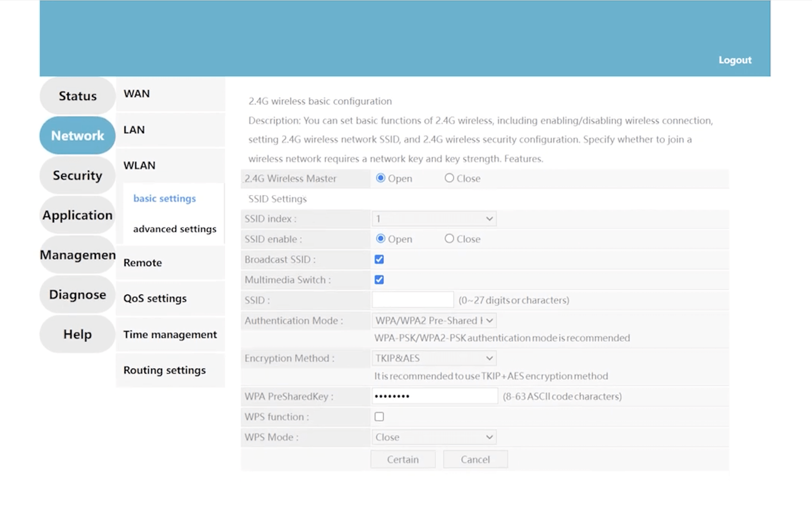The width and height of the screenshot is (812, 507).
Task: Enable the WPS function checkbox
Action: pyautogui.click(x=379, y=417)
